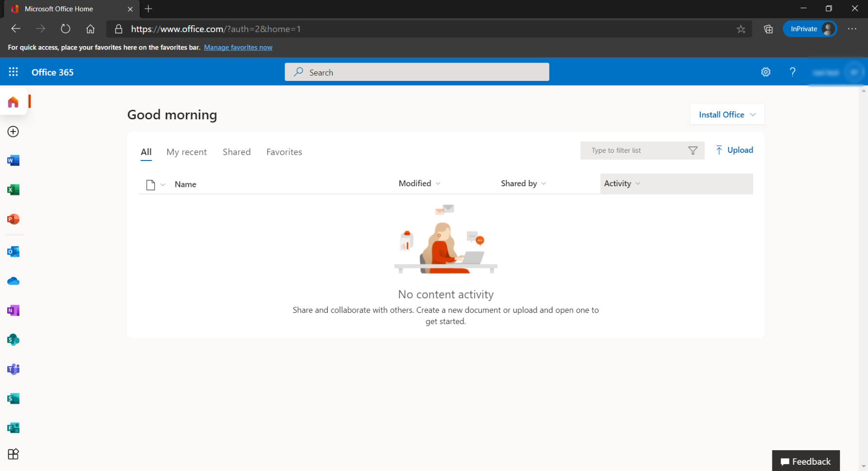
Task: Open the Feedback button
Action: (806, 461)
